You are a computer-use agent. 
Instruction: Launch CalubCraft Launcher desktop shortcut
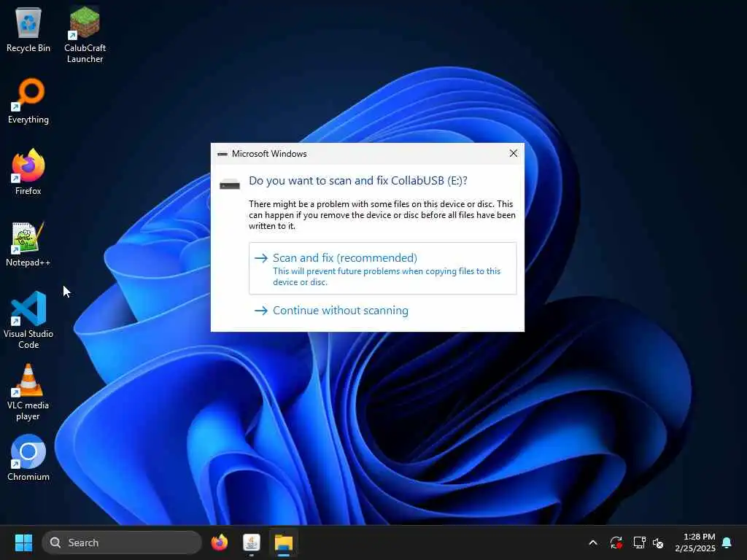click(x=85, y=34)
